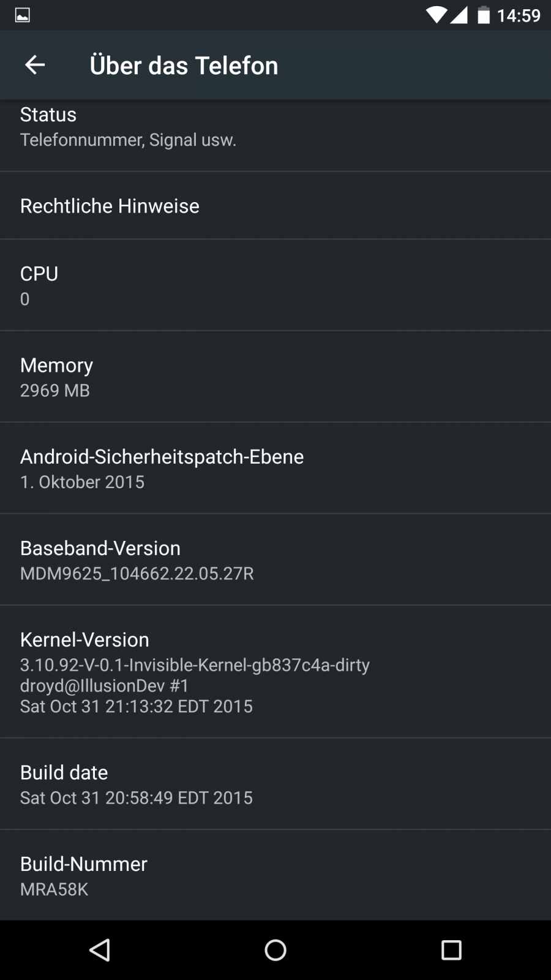Select Android-Sicherheitspatch-Ebene entry

click(x=275, y=469)
